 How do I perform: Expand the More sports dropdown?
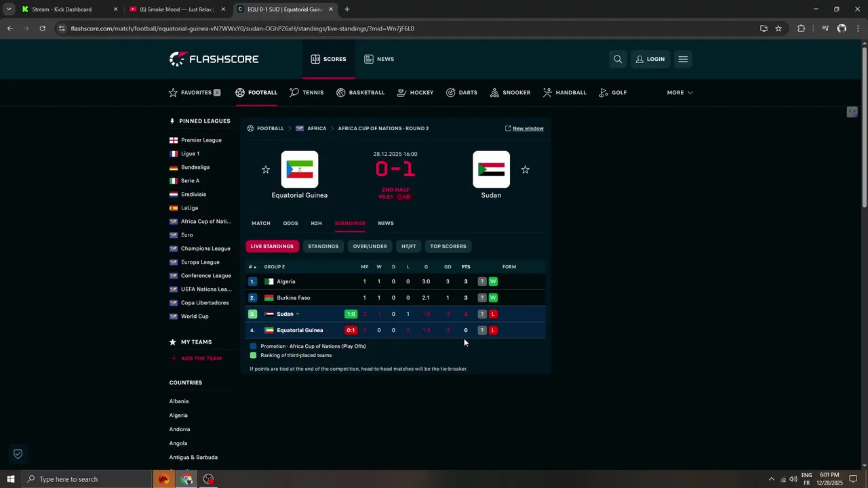click(679, 92)
